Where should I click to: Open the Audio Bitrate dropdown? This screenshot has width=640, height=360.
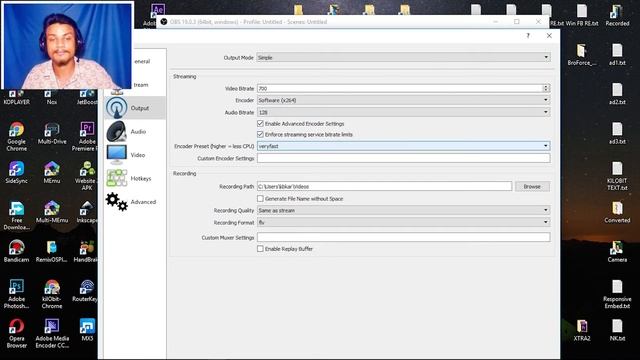[x=403, y=112]
